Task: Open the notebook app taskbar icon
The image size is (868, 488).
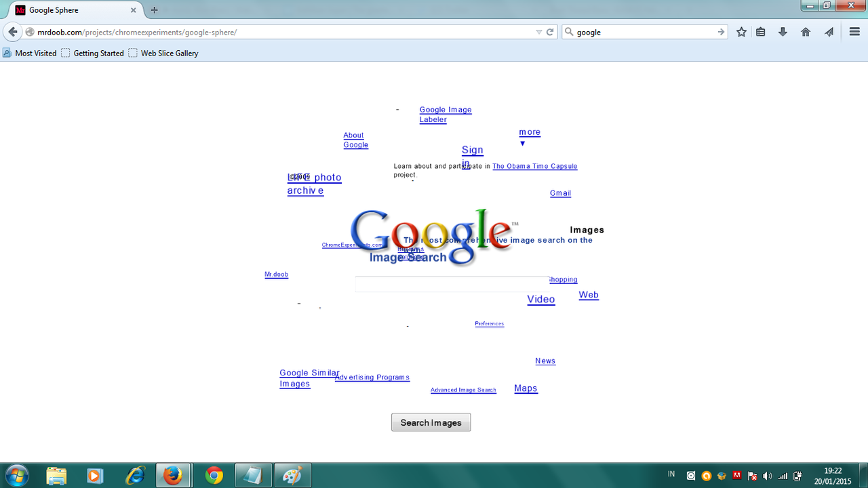Action: (253, 476)
